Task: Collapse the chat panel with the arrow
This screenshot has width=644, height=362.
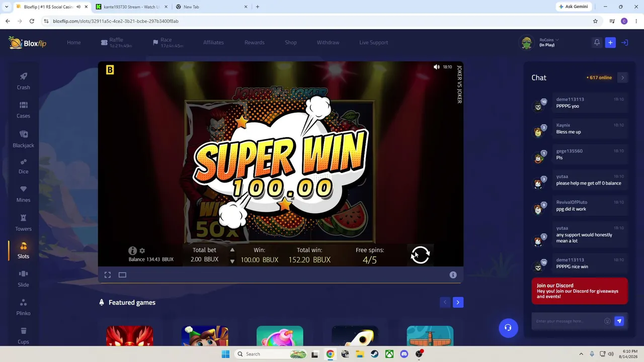Action: 622,77
